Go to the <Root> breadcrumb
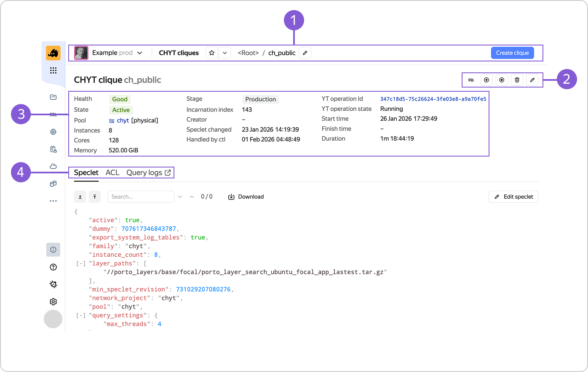Image resolution: width=588 pixels, height=372 pixels. click(248, 53)
